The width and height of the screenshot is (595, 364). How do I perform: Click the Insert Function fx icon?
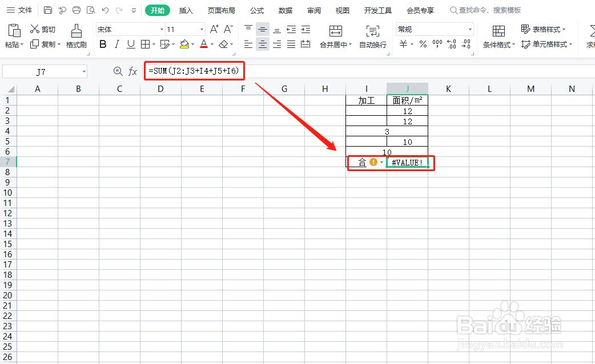[x=133, y=71]
